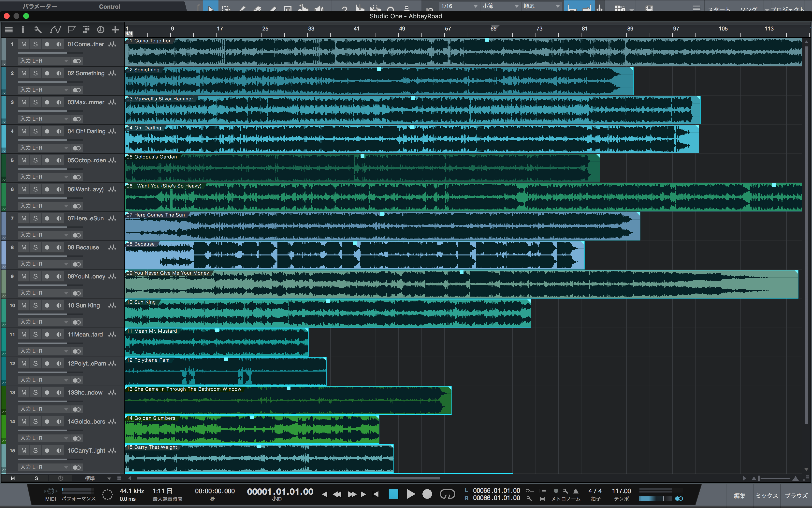The width and height of the screenshot is (812, 508).
Task: Open the 1/16 quantize dropdown
Action: tap(459, 6)
